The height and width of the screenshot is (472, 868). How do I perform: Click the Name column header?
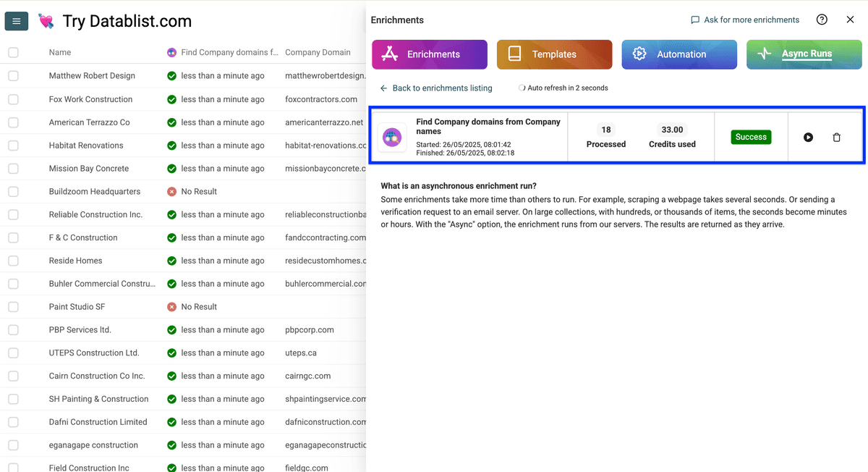pos(60,52)
